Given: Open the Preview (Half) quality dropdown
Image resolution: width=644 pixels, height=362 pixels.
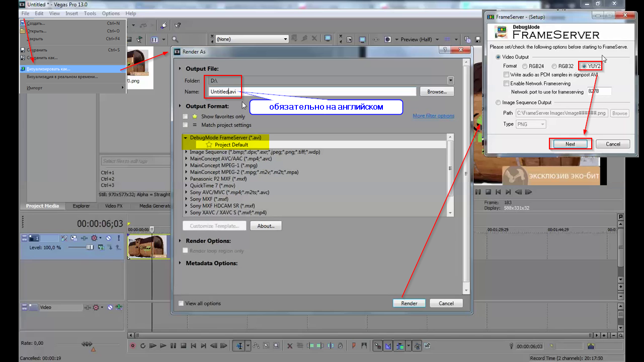Looking at the screenshot, I should tap(438, 39).
